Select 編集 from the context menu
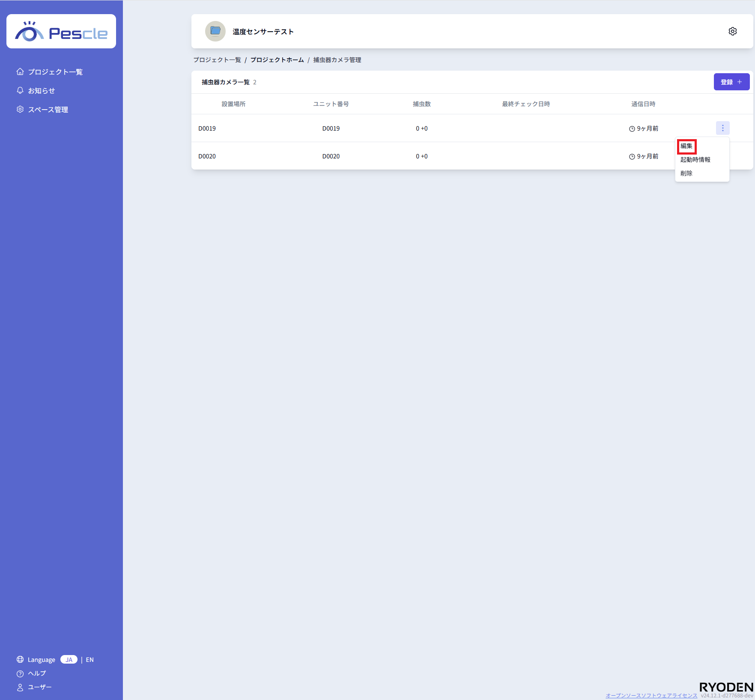This screenshot has height=700, width=755. coord(686,146)
